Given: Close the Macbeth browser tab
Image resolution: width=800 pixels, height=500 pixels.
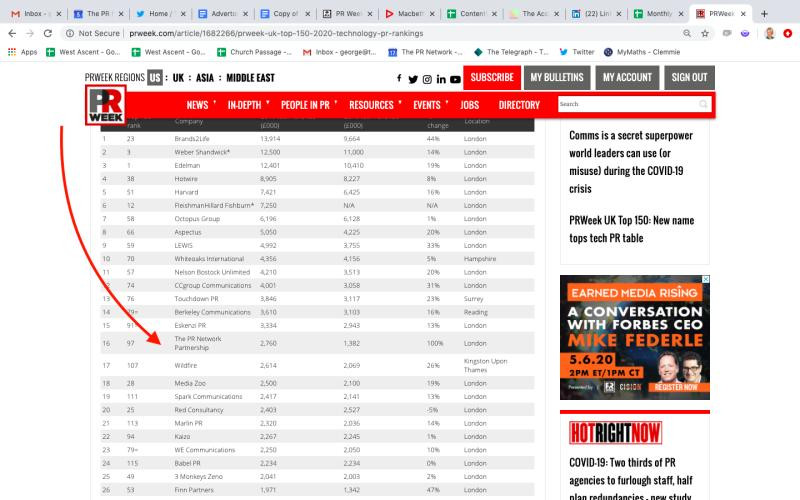Looking at the screenshot, I should [432, 14].
